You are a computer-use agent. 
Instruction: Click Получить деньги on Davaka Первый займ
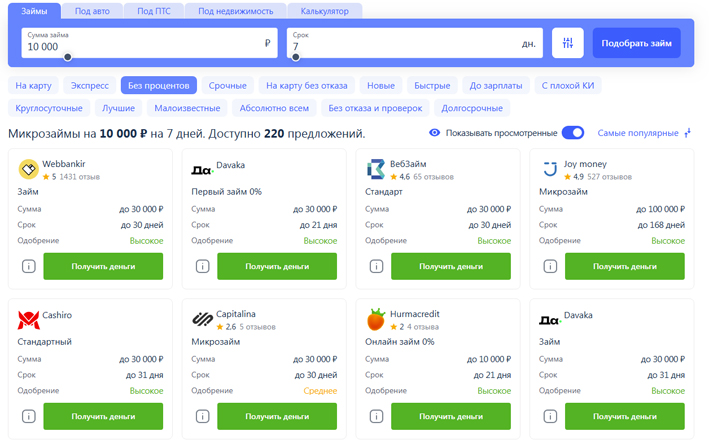click(277, 266)
